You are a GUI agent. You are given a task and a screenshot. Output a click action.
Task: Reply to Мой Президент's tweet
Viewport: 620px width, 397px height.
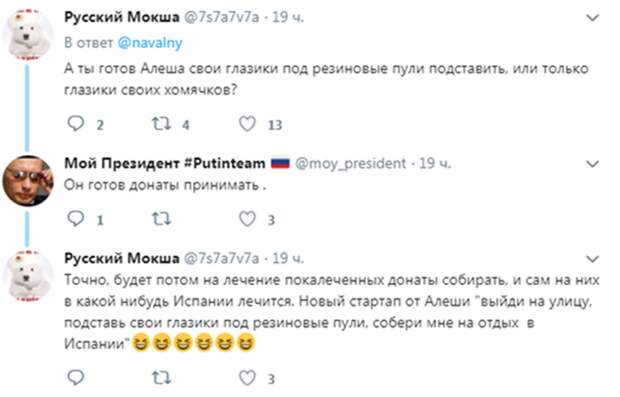coord(76,218)
